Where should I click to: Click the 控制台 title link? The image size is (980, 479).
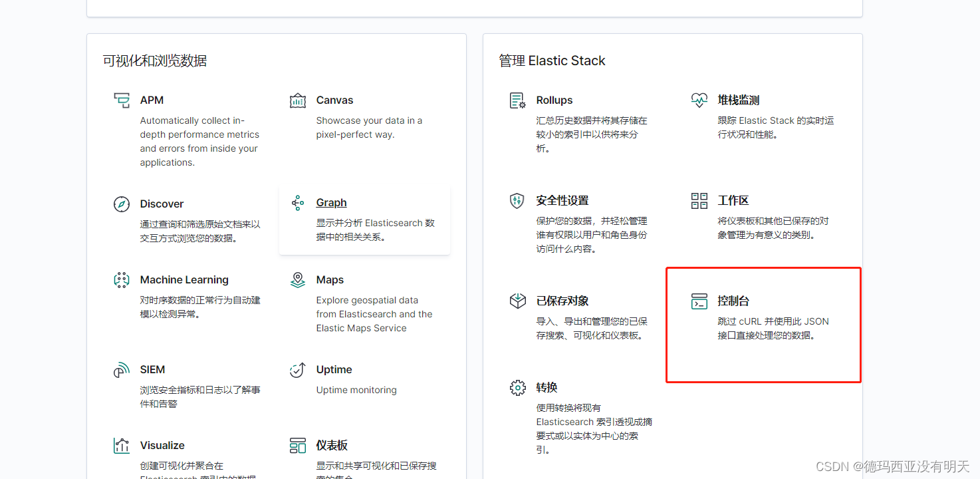click(x=733, y=301)
